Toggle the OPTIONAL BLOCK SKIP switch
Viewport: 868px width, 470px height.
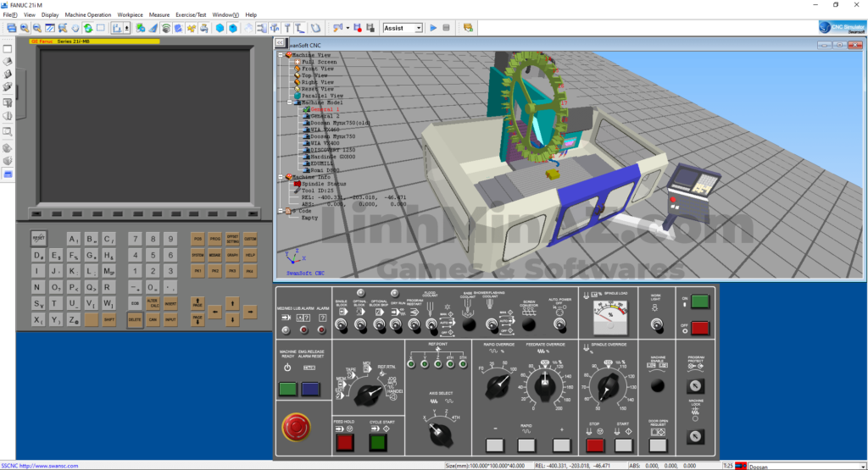pyautogui.click(x=379, y=326)
